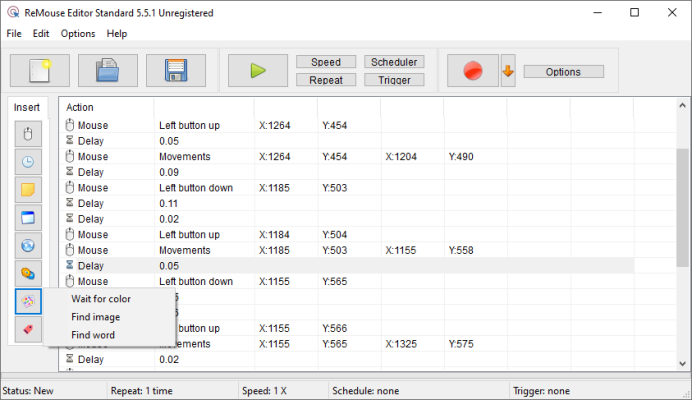Screen dimensions: 692x400
Task: Start recording with the red record button
Action: [472, 71]
